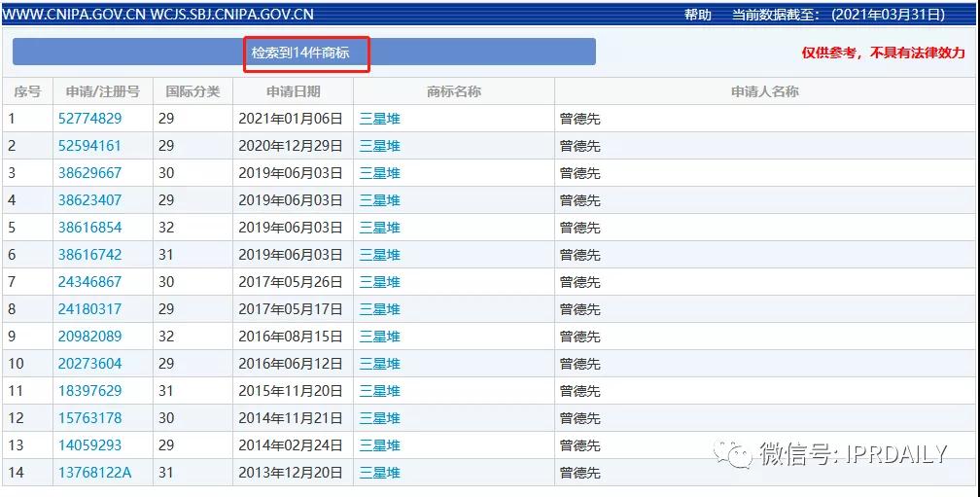Image resolution: width=980 pixels, height=497 pixels.
Task: Select the 检索到14件商标 result count
Action: [300, 53]
